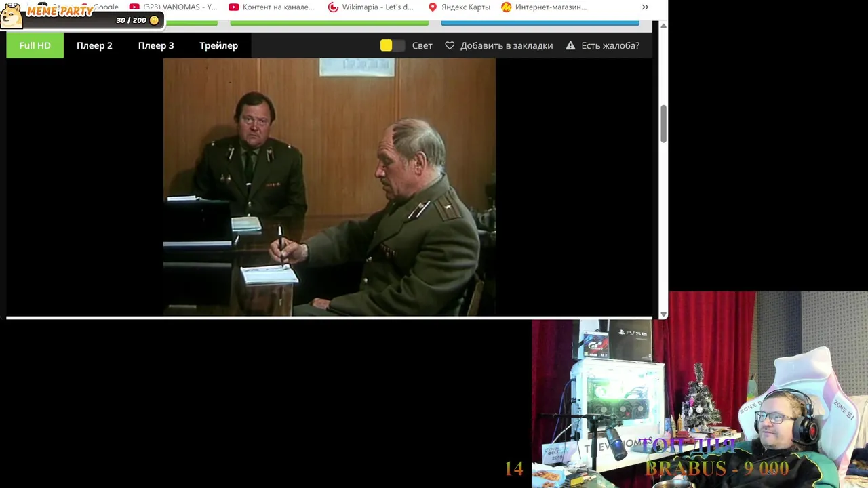The height and width of the screenshot is (488, 868).
Task: Expand hidden bookmarks with double chevron
Action: tap(645, 7)
